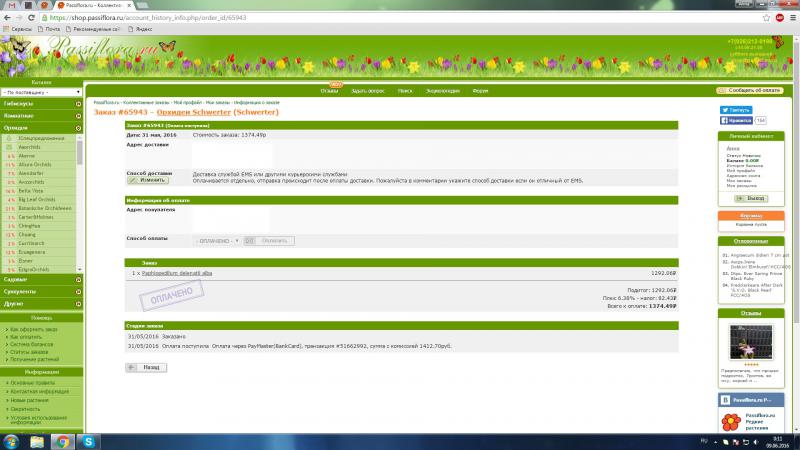Open the Paphiopedilum delenatii alba product link
Screen dimensions: 800x450
[185, 273]
